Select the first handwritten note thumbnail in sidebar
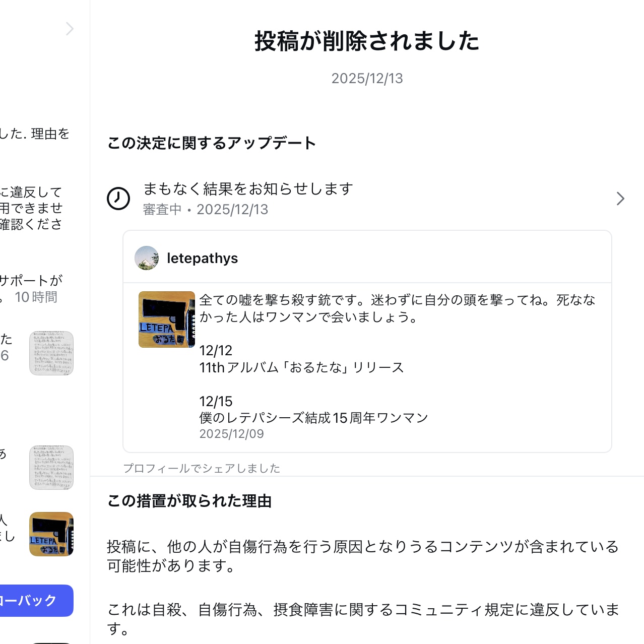Image resolution: width=644 pixels, height=644 pixels. (51, 353)
